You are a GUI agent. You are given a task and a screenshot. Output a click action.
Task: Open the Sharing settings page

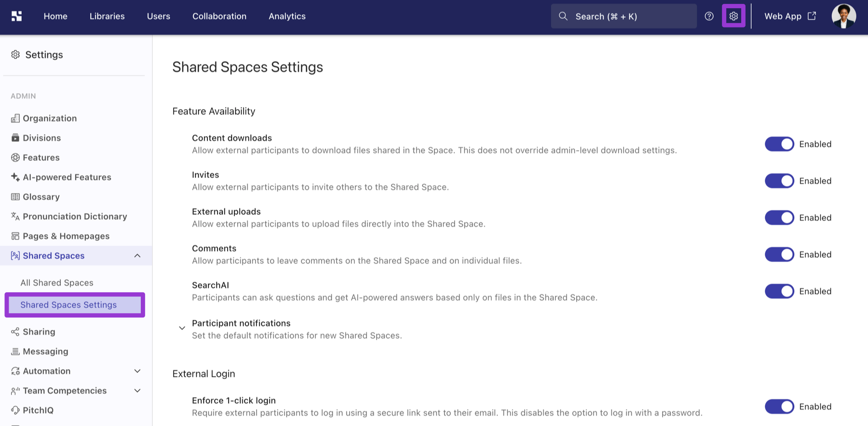(39, 332)
